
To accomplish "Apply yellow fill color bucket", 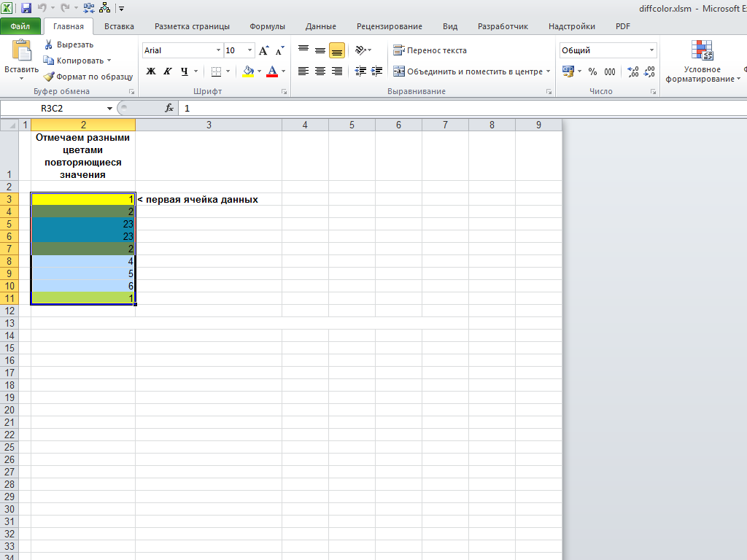I will [x=248, y=71].
